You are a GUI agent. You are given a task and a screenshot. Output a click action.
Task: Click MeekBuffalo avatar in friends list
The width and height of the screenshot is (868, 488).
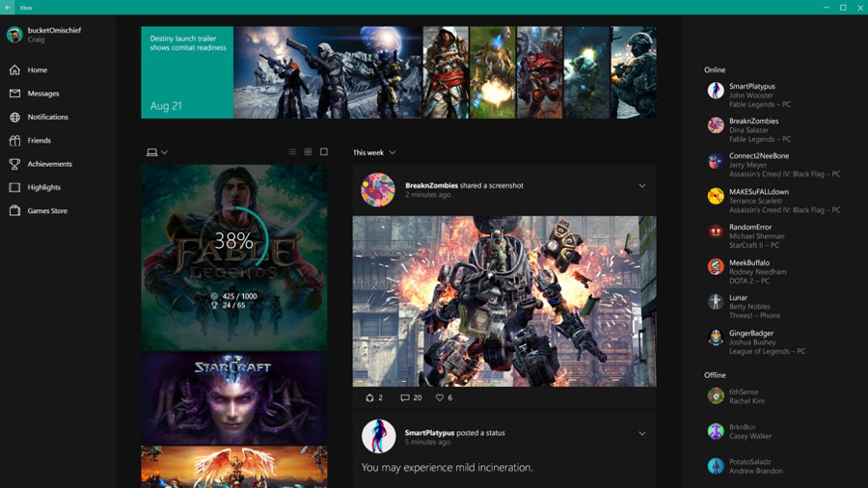[x=716, y=267]
